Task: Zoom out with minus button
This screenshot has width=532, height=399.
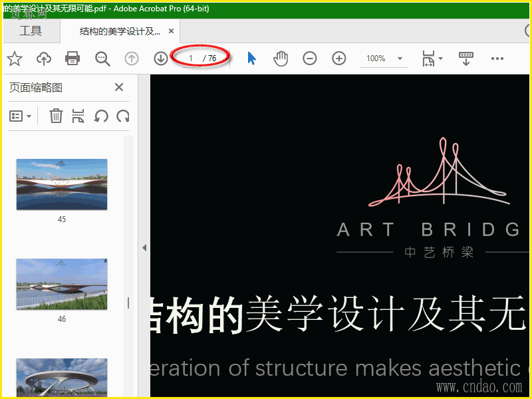Action: (x=310, y=59)
